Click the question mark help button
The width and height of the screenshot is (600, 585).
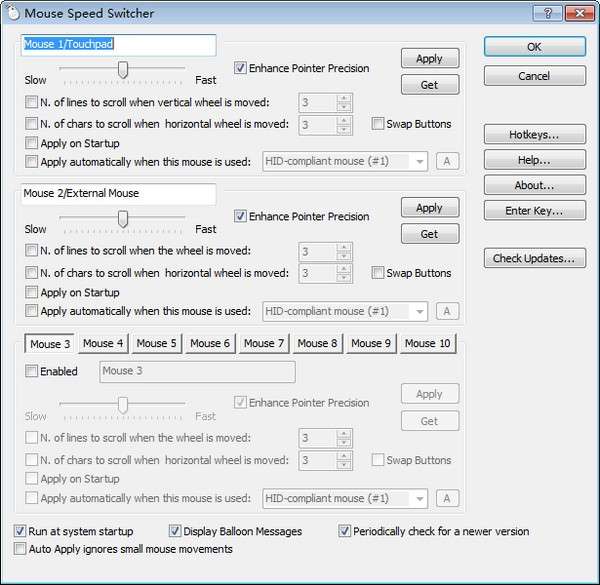click(548, 13)
